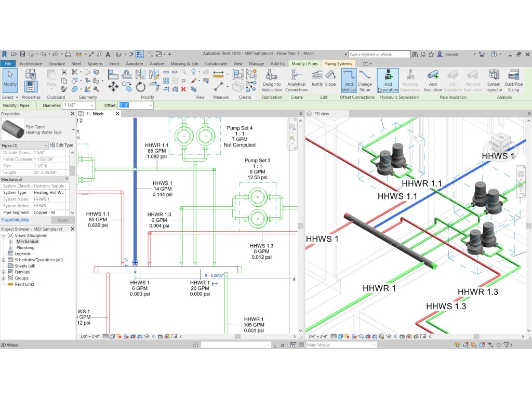Open the Analyze ribbon tab
Image resolution: width=532 pixels, height=399 pixels.
[x=157, y=64]
